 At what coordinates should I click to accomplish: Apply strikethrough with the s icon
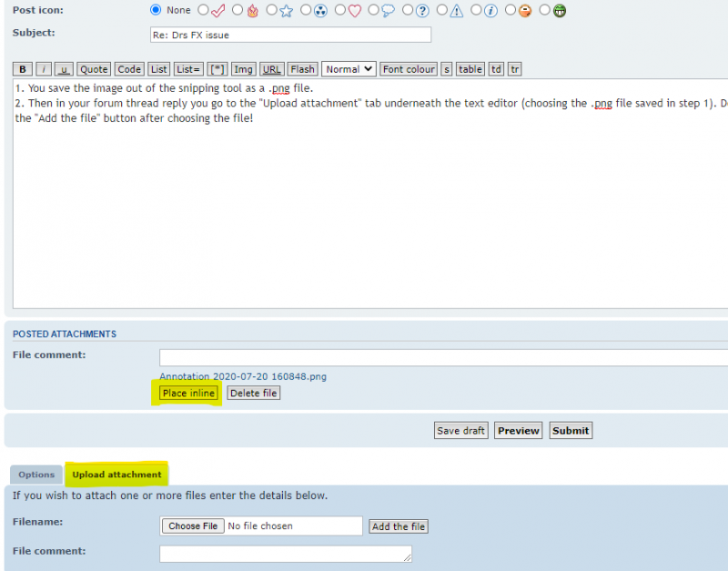[446, 68]
